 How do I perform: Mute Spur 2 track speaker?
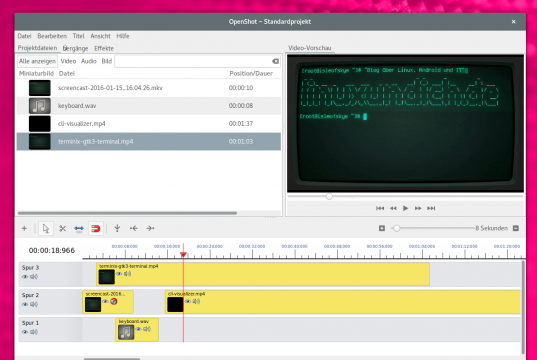pos(34,304)
